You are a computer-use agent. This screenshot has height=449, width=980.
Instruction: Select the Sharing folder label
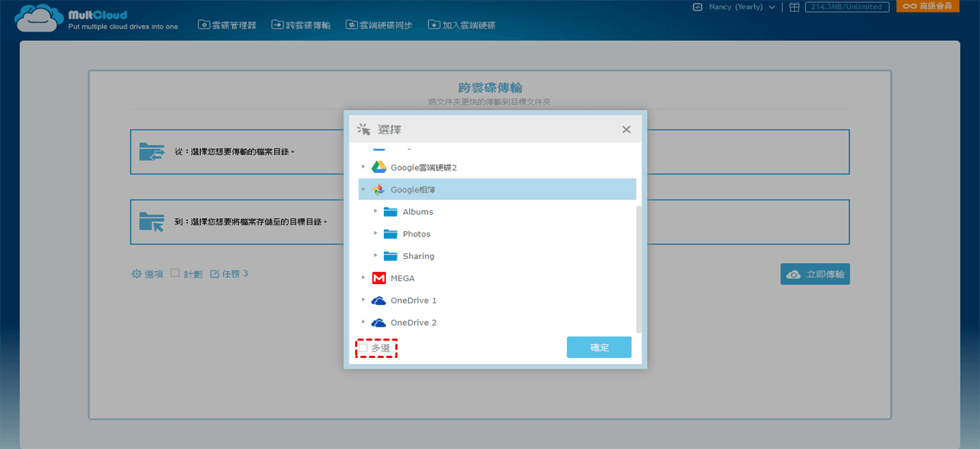point(418,256)
